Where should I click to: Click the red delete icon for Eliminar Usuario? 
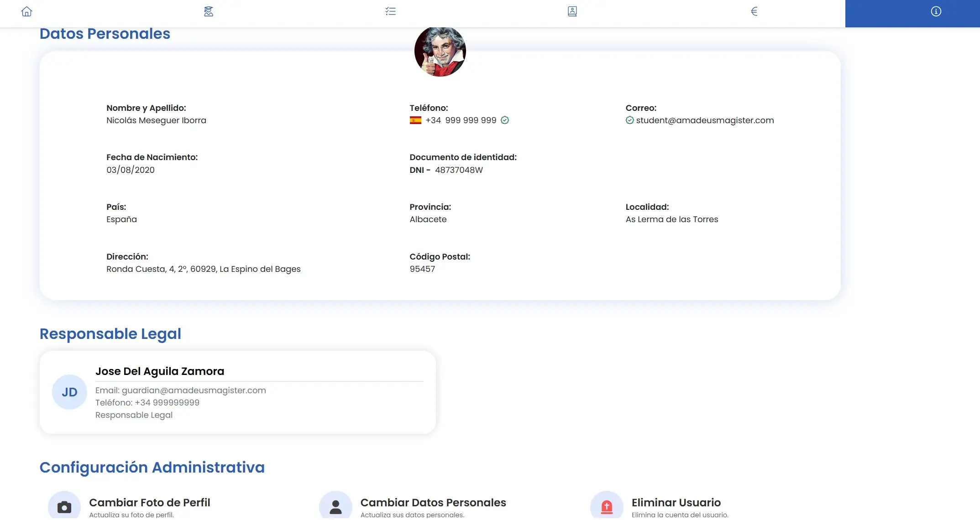point(606,506)
